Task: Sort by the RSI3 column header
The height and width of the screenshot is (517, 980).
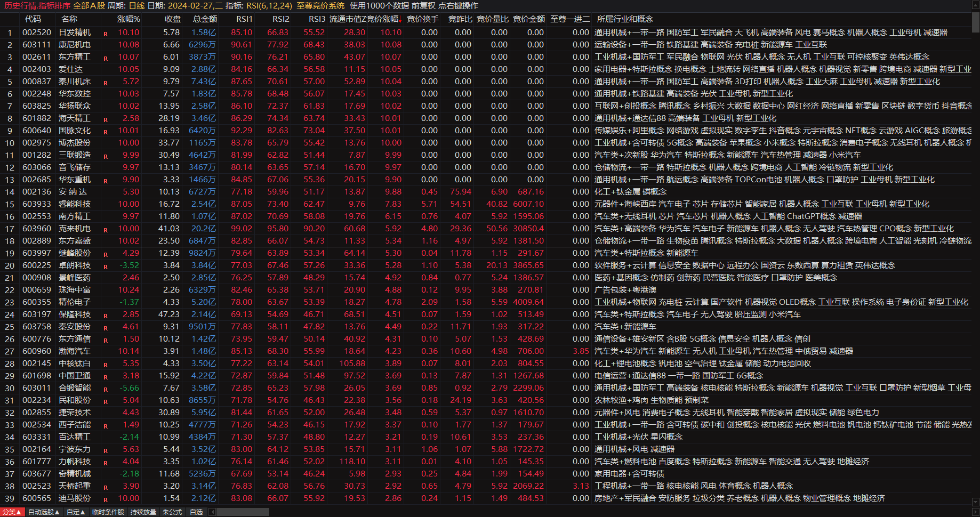Action: click(317, 19)
